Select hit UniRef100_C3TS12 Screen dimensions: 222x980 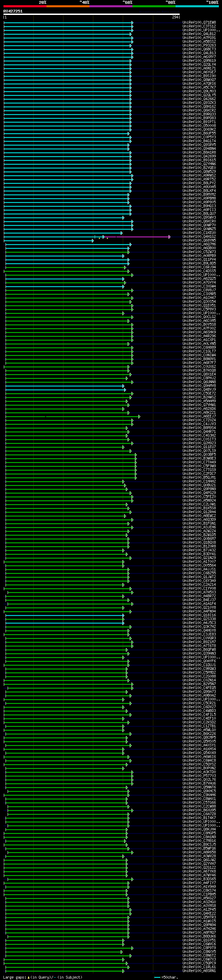(x=199, y=26)
